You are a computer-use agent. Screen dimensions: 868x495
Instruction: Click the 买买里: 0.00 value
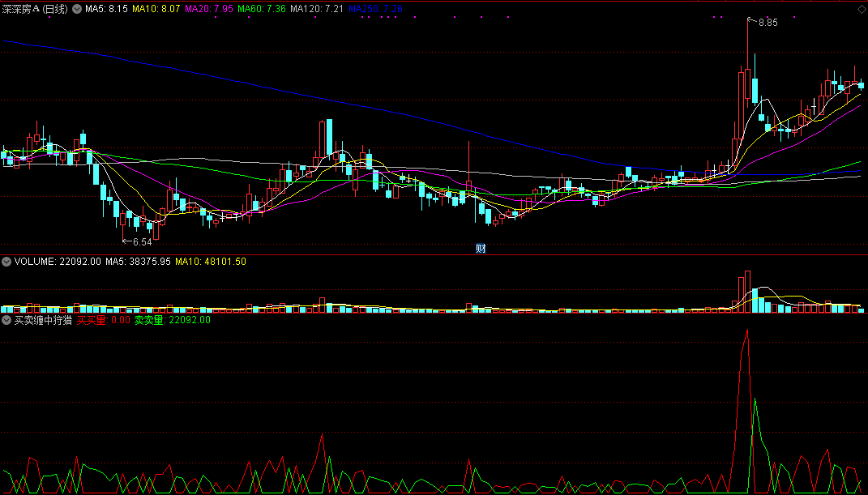click(104, 320)
